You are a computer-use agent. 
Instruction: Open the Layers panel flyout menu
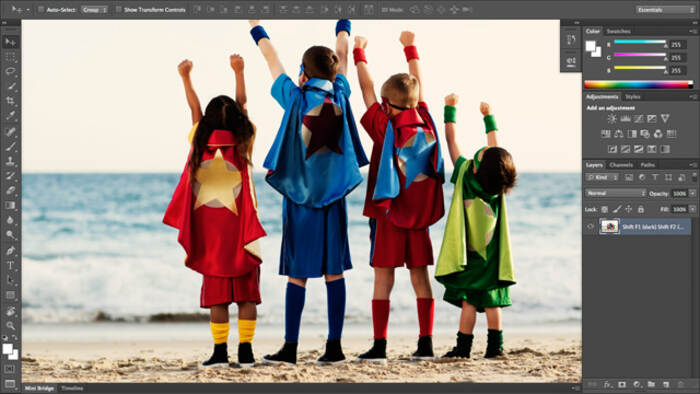tap(693, 165)
